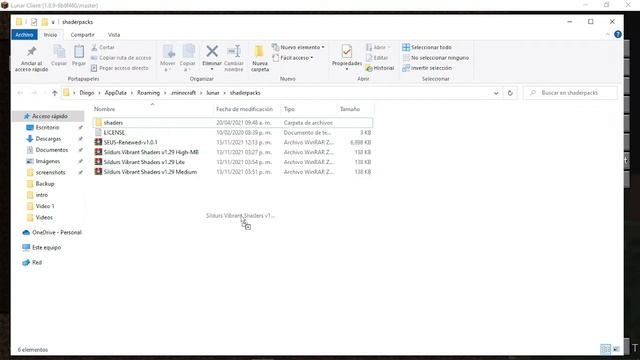The width and height of the screenshot is (640, 360).
Task: Switch to details view icon in status bar
Action: click(x=605, y=349)
